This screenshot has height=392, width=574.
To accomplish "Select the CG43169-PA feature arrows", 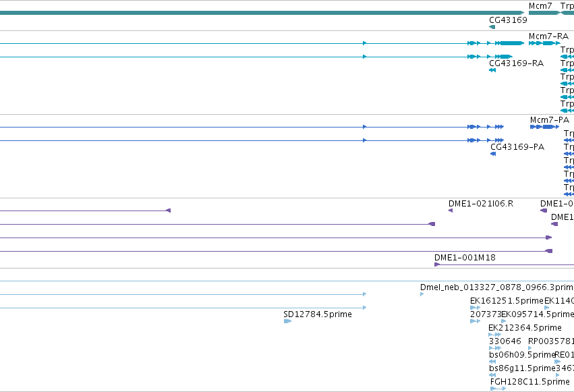I will (x=493, y=154).
